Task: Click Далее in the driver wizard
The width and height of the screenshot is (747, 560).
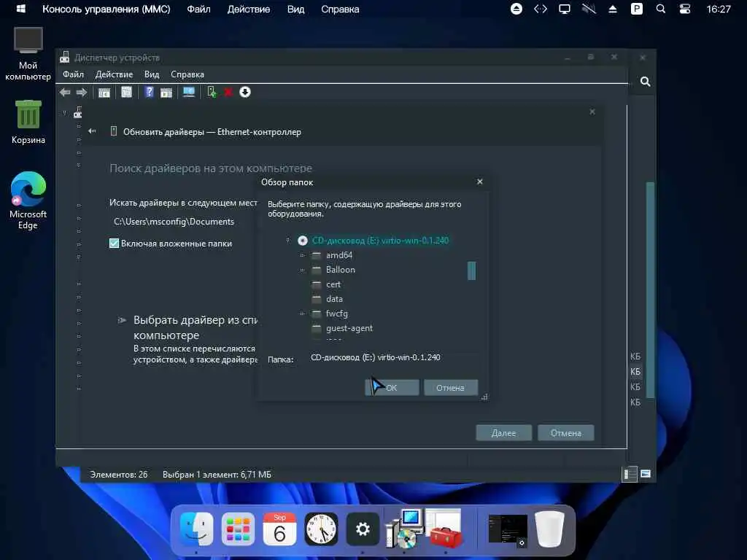Action: tap(503, 433)
